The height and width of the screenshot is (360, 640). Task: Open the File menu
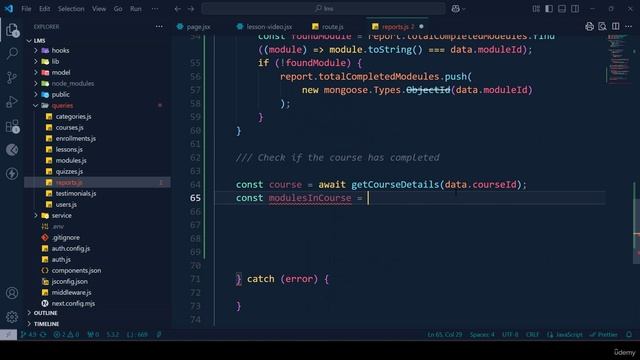tap(26, 9)
